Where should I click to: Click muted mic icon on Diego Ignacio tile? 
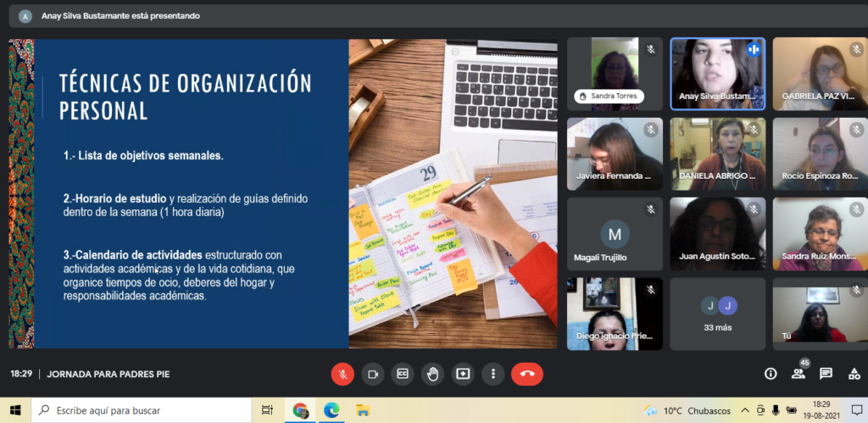tap(650, 290)
